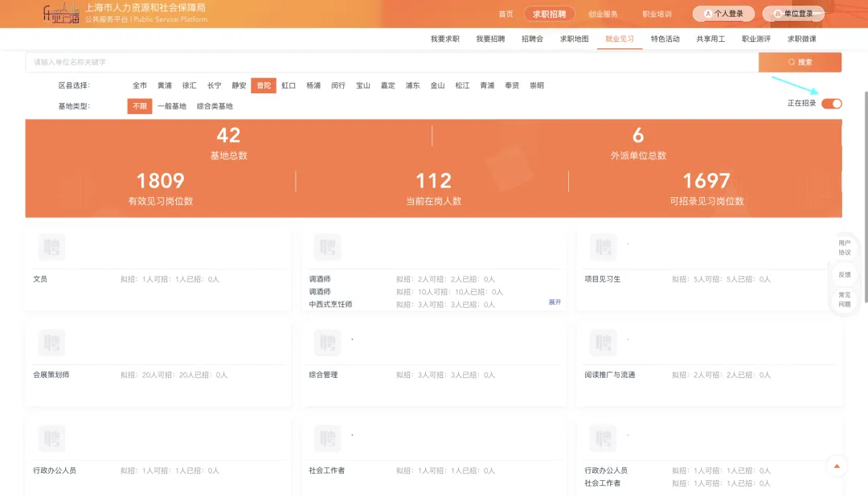Click the 项目见习生 position name
The width and height of the screenshot is (868, 497).
(x=602, y=279)
